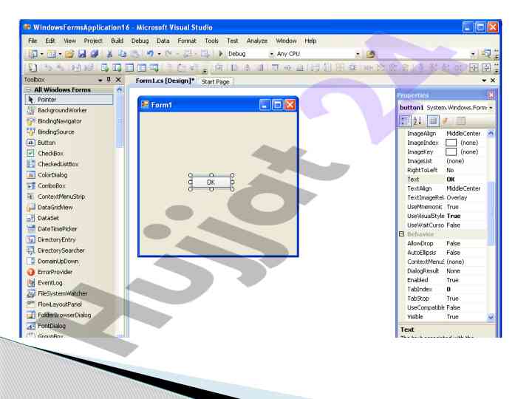The width and height of the screenshot is (532, 399).
Task: Click the Save toolbar icon
Action: 82,54
